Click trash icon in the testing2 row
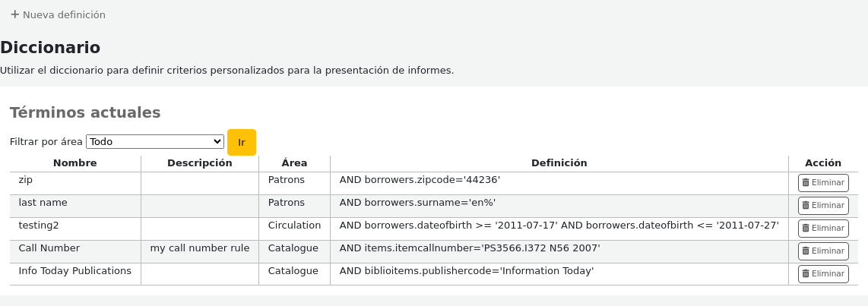Image resolution: width=868 pixels, height=306 pixels. (806, 229)
